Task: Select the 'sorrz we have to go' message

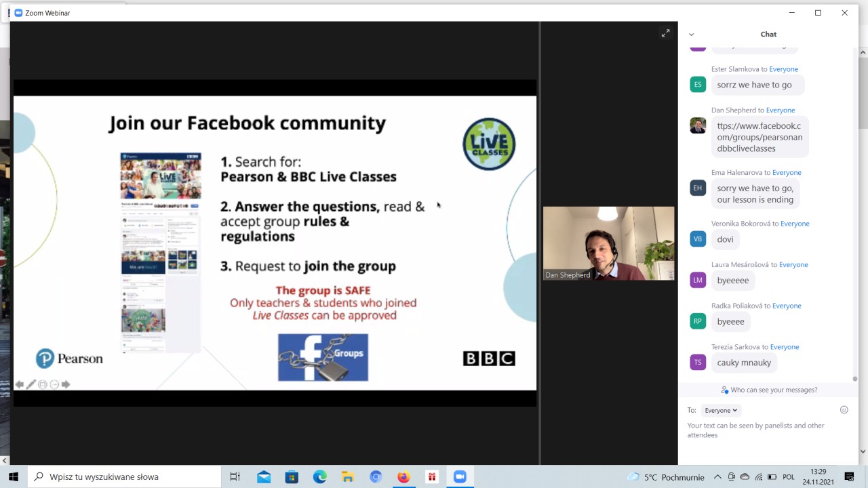Action: click(757, 85)
